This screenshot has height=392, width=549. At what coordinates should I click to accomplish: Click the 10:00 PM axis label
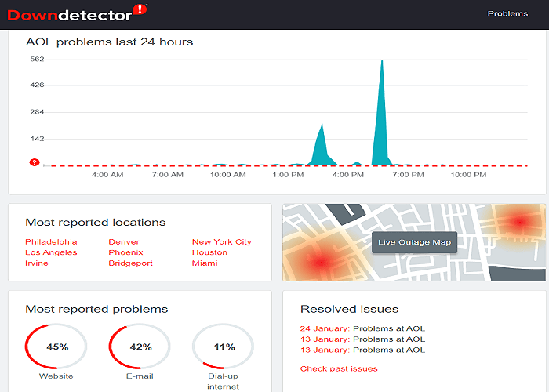[x=468, y=175]
